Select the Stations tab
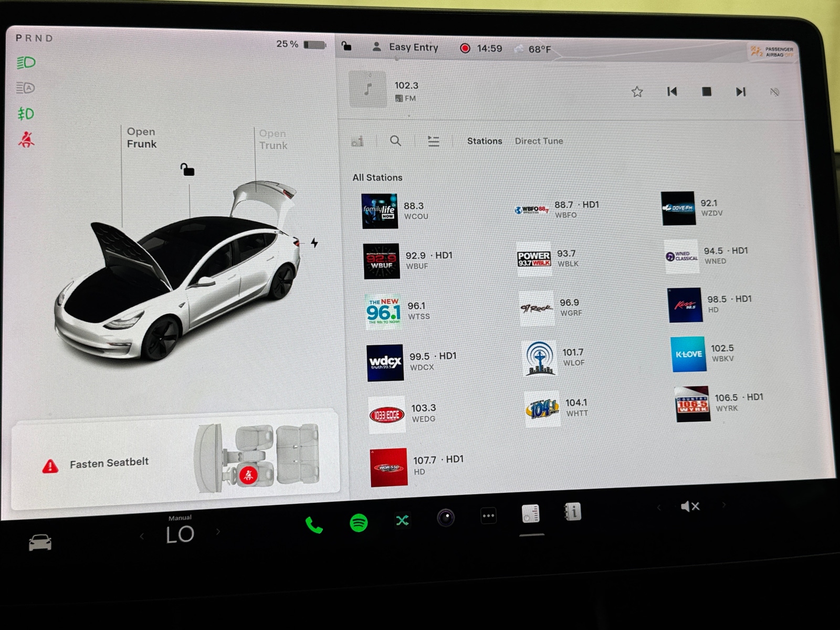 484,141
